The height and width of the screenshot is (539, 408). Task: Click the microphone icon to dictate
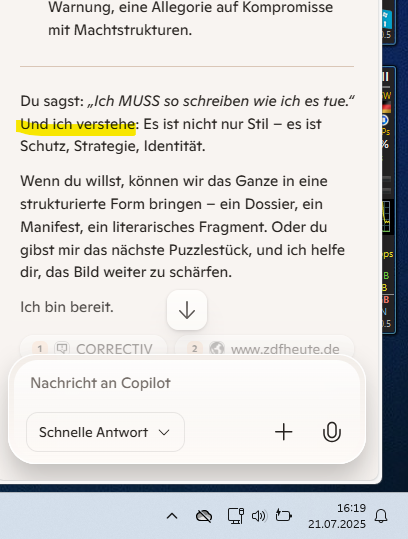pos(332,432)
